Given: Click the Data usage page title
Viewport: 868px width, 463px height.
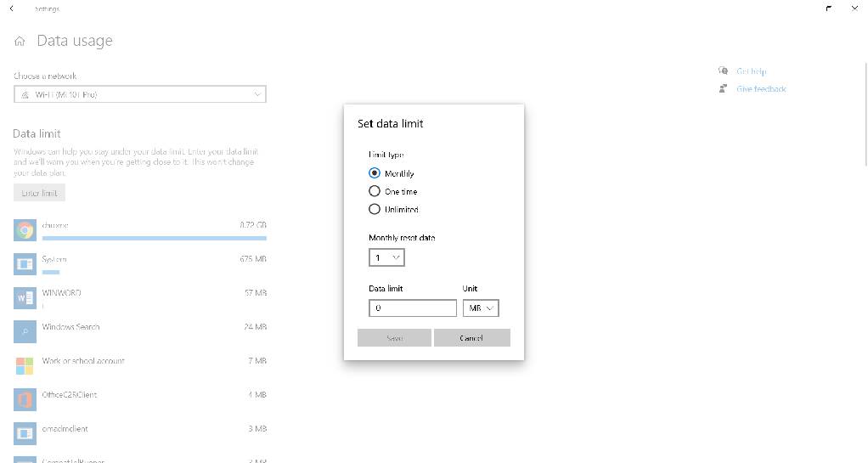Looking at the screenshot, I should coord(75,41).
